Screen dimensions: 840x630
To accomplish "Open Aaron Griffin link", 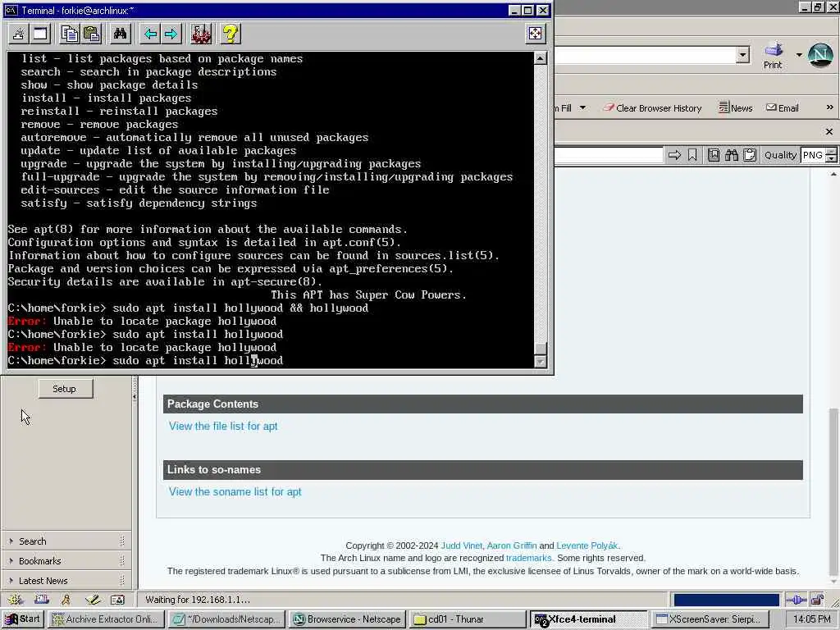I will tap(512, 546).
